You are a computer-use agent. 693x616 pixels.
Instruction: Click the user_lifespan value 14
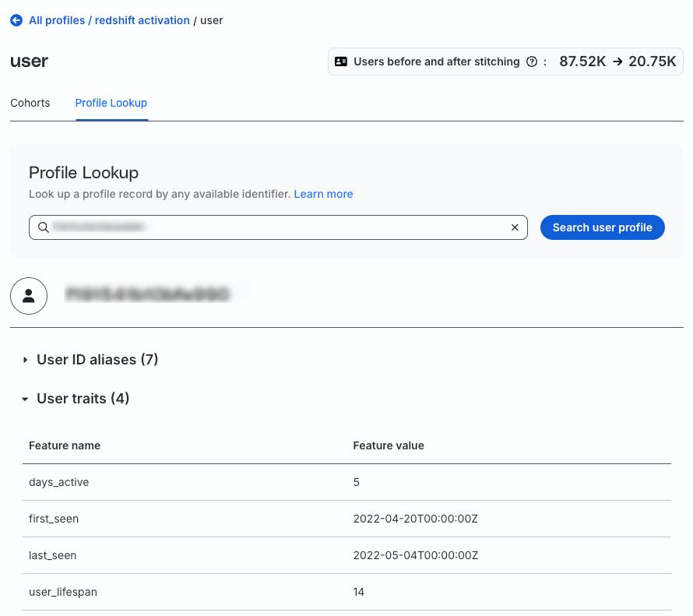358,592
